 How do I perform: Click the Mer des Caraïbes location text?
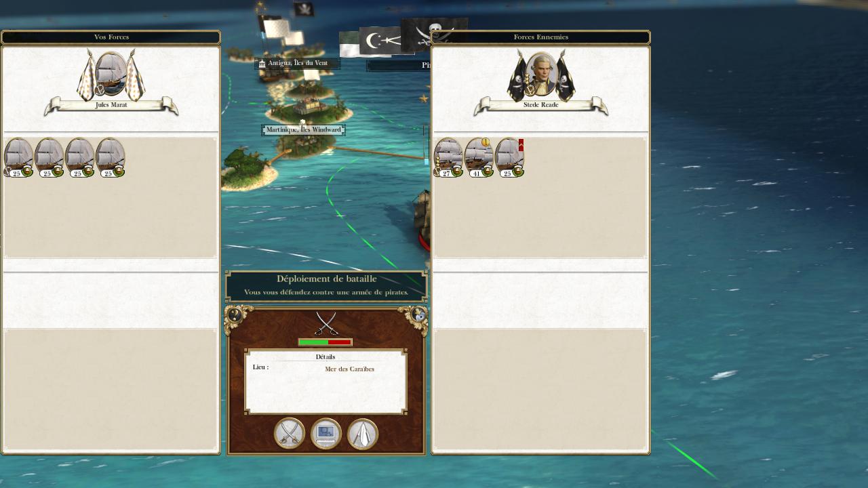(349, 369)
